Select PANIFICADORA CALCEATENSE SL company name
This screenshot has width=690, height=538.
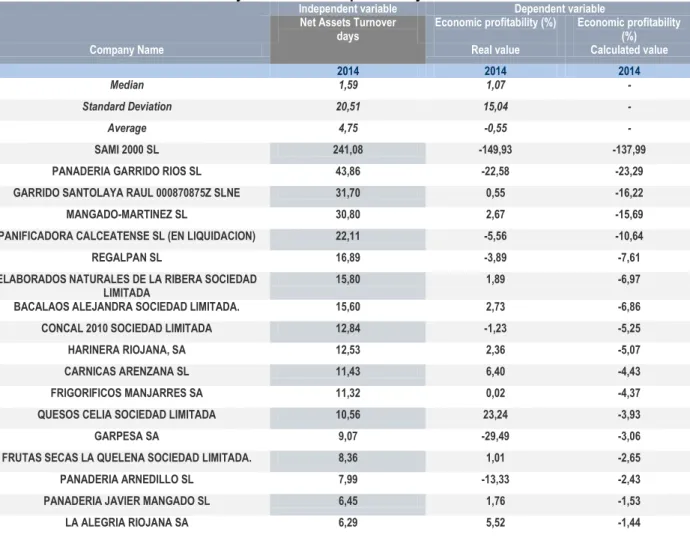pyautogui.click(x=128, y=236)
